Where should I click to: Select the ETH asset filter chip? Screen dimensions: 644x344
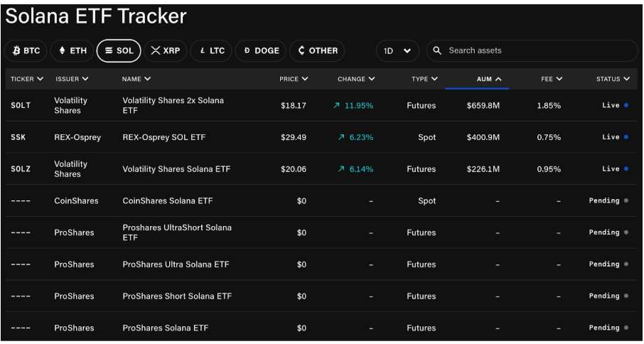tap(72, 51)
